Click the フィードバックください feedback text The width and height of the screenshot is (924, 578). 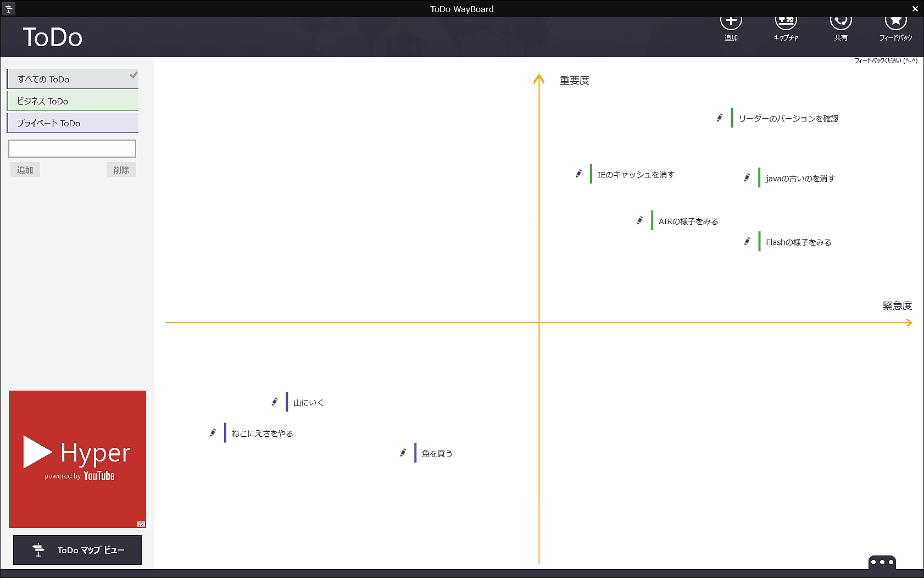click(x=886, y=60)
